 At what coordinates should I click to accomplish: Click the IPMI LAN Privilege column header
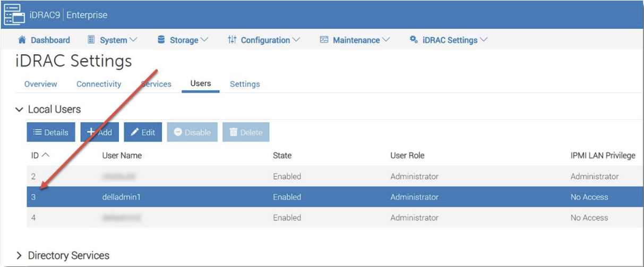tap(603, 156)
